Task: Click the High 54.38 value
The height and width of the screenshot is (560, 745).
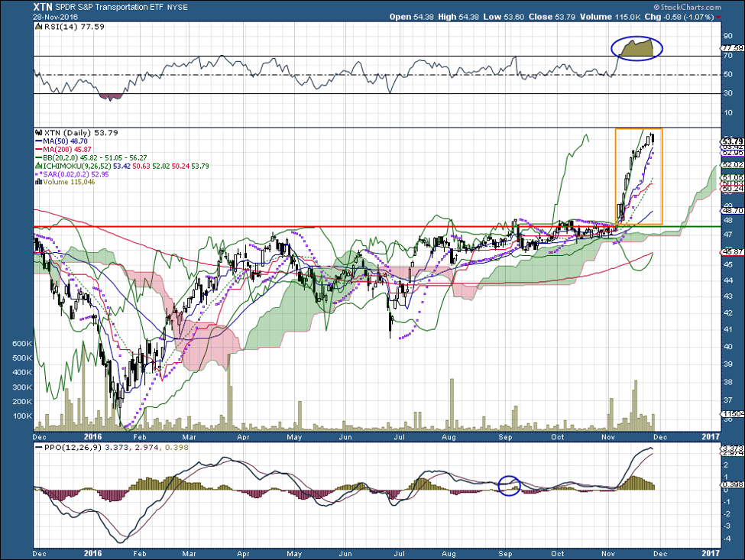Action: [x=457, y=17]
